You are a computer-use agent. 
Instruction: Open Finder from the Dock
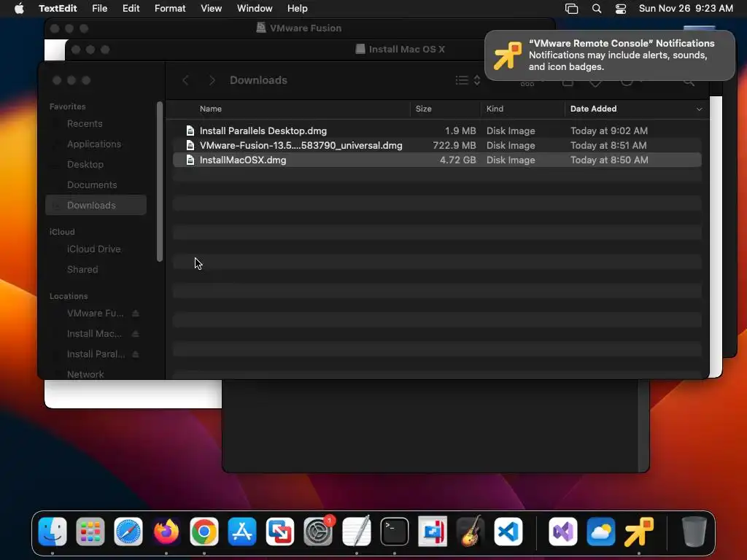[53, 532]
